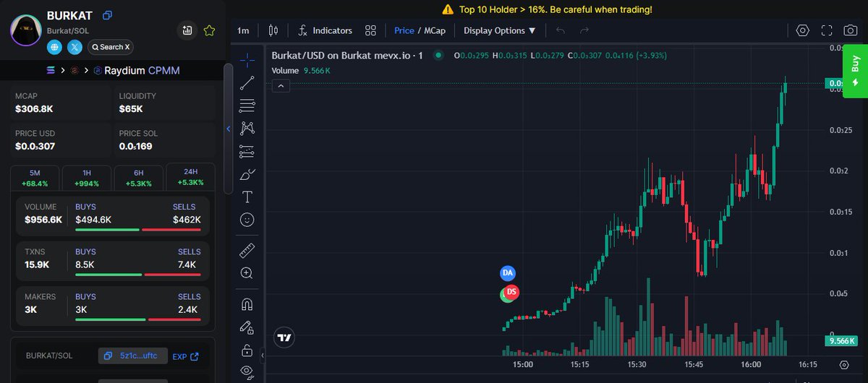The width and height of the screenshot is (868, 383).
Task: Open the candle chart style selector
Action: click(x=273, y=30)
